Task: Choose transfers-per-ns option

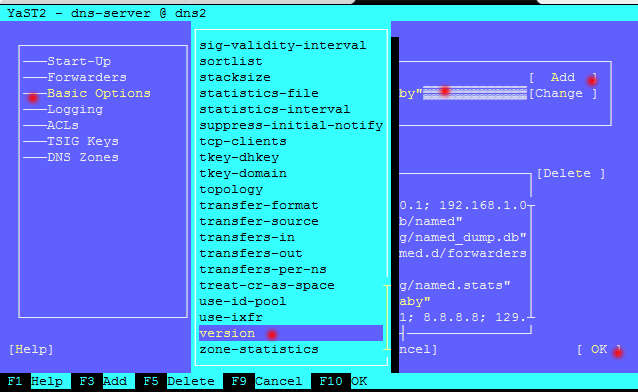Action: pos(291,269)
